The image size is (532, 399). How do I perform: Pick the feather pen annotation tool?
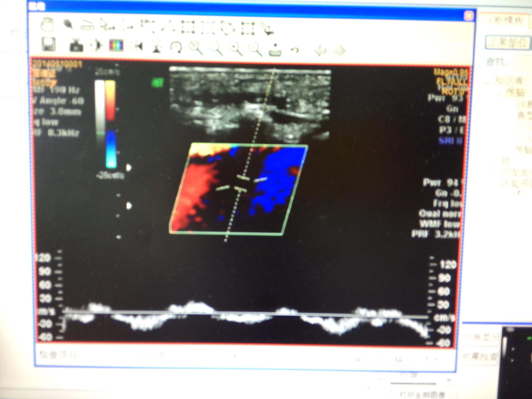tap(68, 24)
